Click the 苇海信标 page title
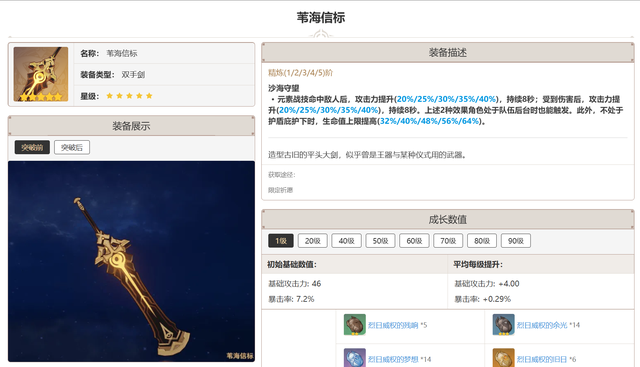 click(321, 18)
